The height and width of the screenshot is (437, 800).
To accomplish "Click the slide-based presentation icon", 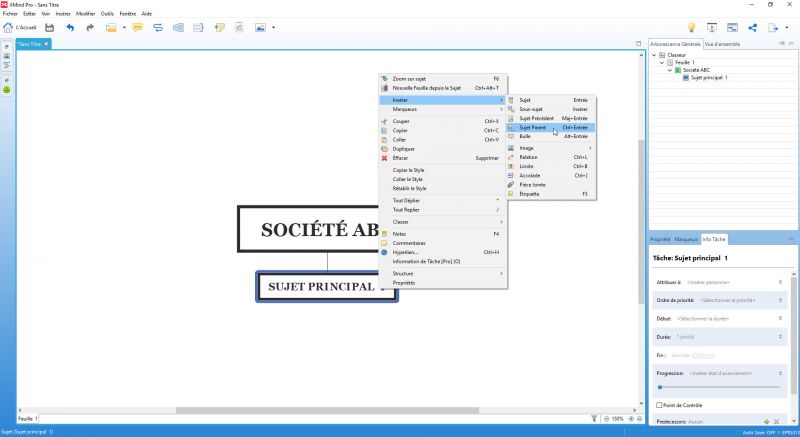I will tap(732, 28).
